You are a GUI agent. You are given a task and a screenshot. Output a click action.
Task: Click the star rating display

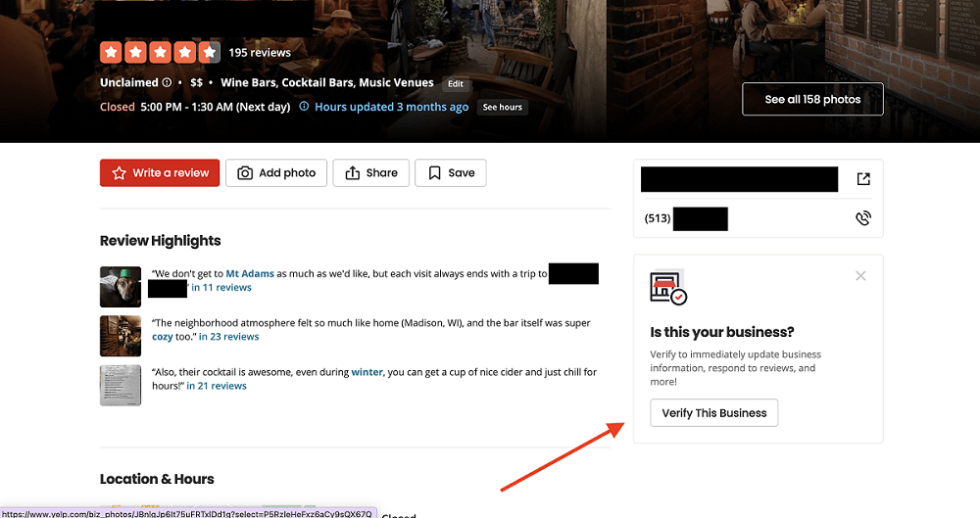point(160,53)
